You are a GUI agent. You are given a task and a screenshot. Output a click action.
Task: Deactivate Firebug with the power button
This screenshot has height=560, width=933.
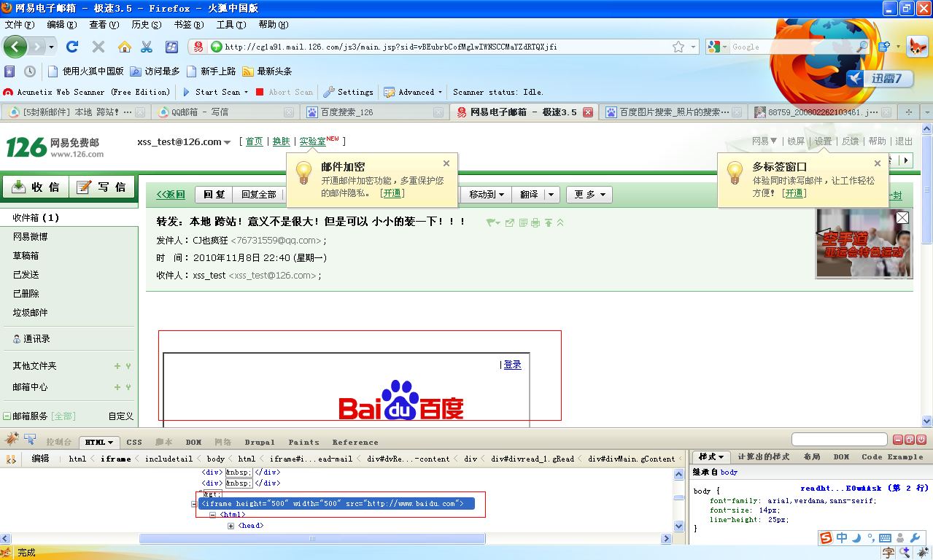click(921, 440)
